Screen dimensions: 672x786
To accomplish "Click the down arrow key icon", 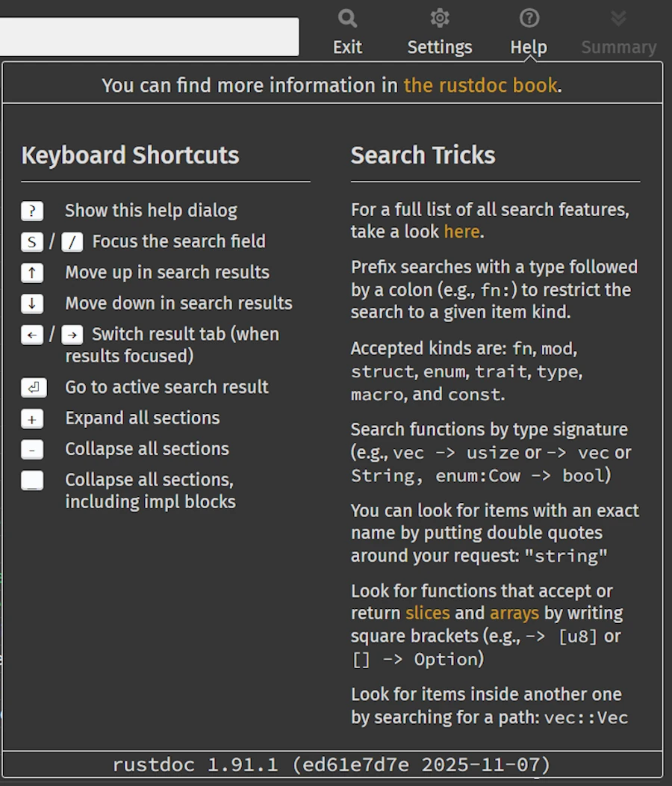I will pyautogui.click(x=32, y=303).
